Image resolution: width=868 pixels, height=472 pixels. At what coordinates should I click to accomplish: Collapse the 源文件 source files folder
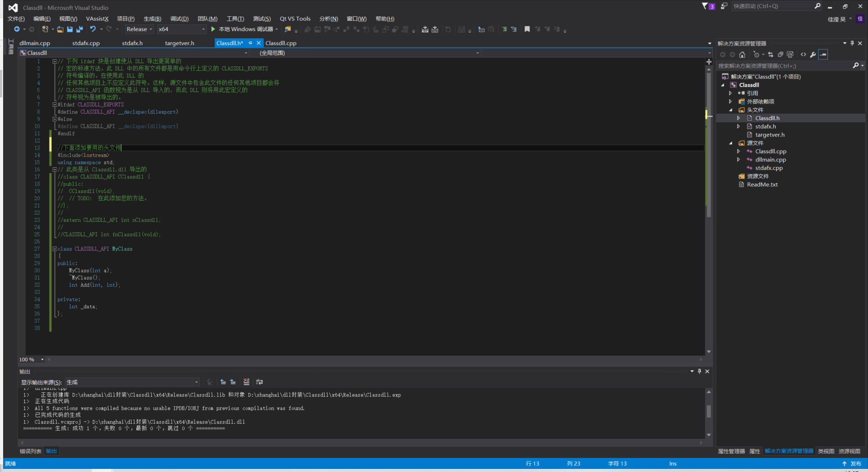[x=731, y=143]
